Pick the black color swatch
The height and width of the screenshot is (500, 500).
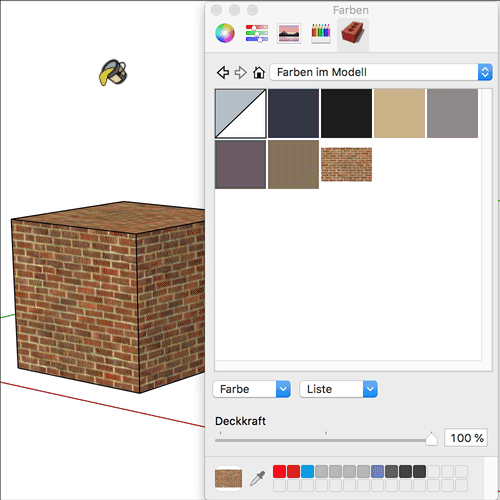click(x=346, y=113)
